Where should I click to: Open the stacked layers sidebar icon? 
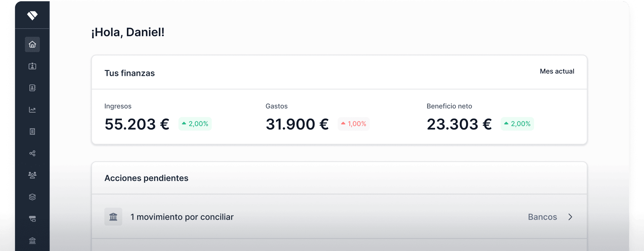[x=32, y=197]
